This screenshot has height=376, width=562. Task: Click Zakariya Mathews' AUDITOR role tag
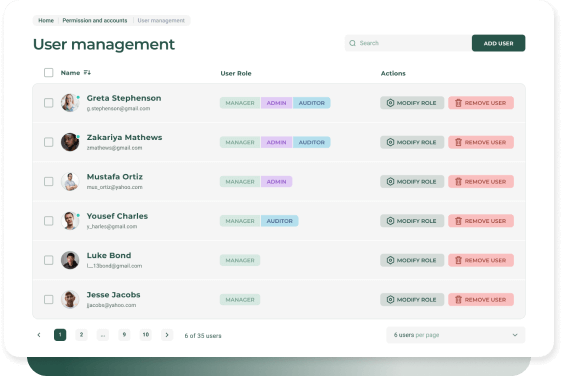312,142
